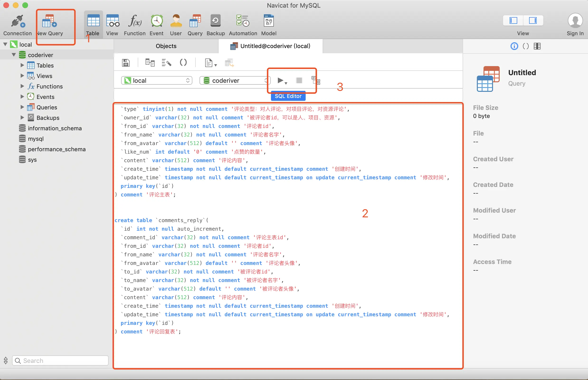Click the Explain query icon
Viewport: 588px width, 380px height.
point(316,80)
